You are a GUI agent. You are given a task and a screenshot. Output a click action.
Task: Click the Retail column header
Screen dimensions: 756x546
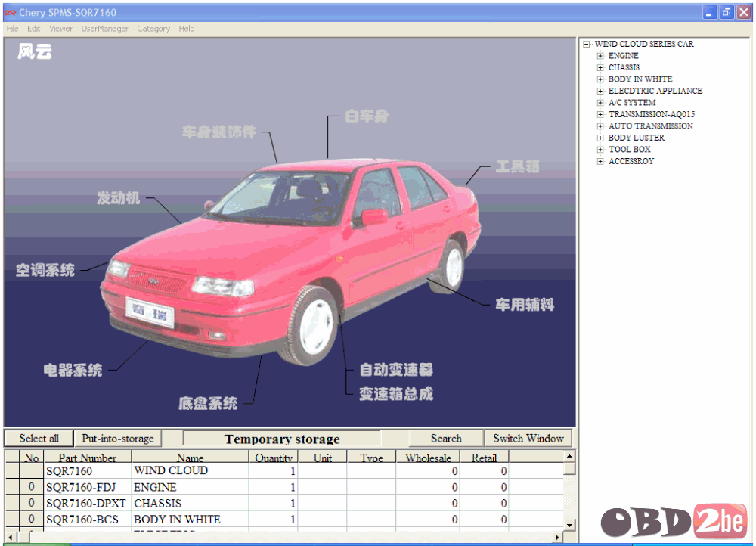pos(484,458)
